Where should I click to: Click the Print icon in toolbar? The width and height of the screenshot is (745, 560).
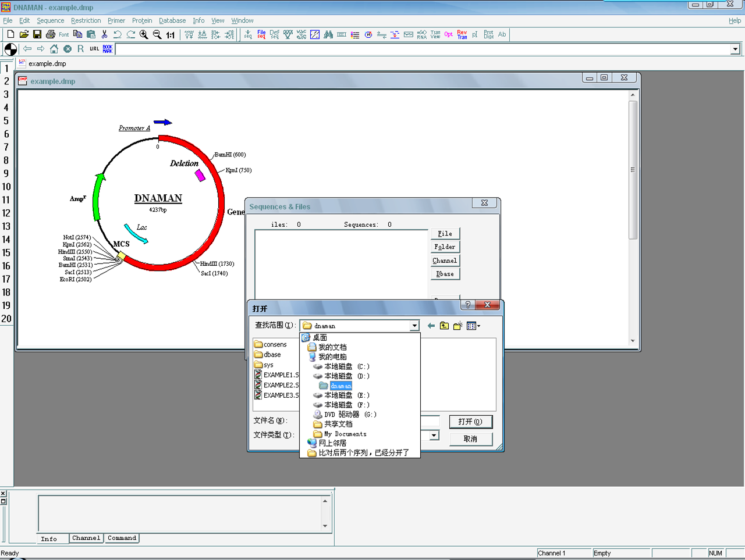click(51, 34)
